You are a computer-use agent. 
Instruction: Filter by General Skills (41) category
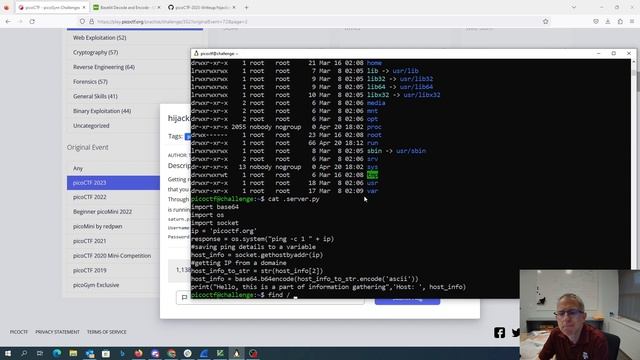95,96
